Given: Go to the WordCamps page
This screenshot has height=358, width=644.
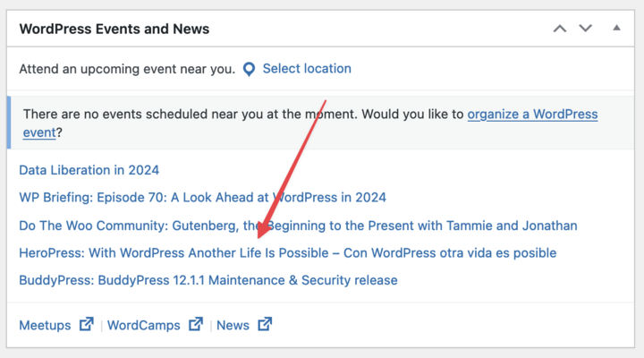Looking at the screenshot, I should click(144, 325).
